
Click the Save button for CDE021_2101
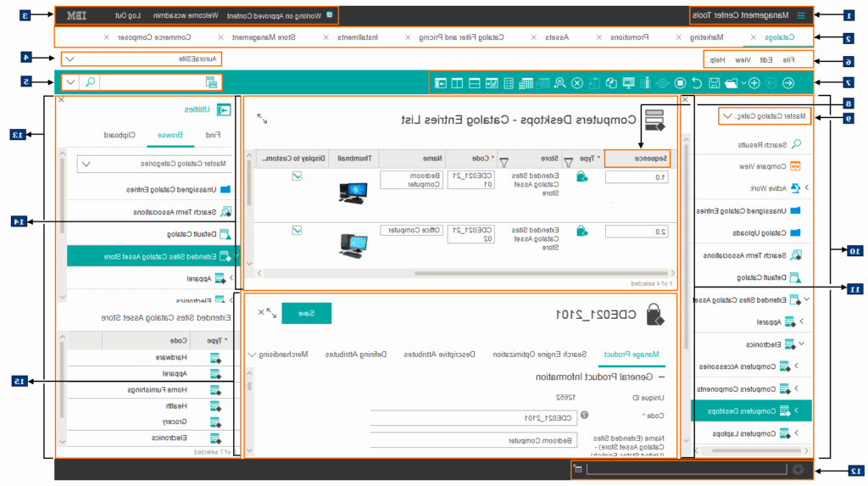click(x=306, y=313)
